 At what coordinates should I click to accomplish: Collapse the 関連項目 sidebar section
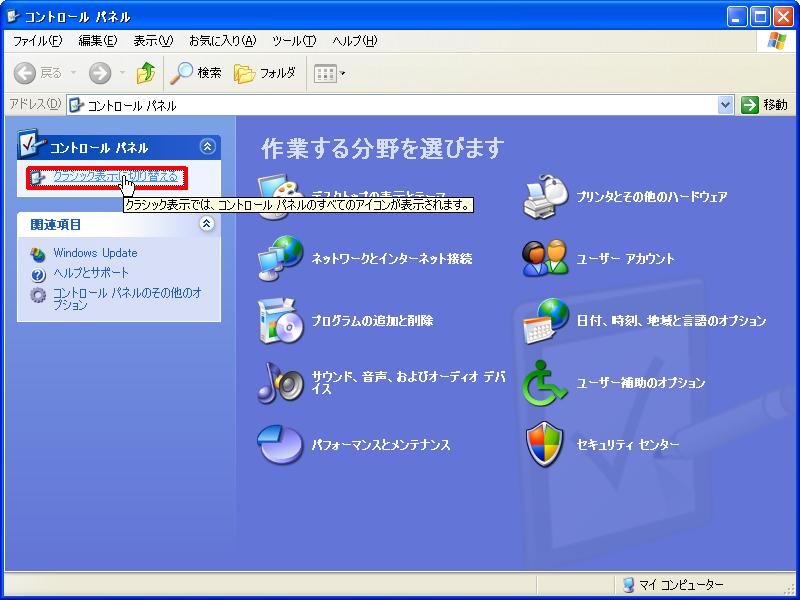pyautogui.click(x=207, y=224)
